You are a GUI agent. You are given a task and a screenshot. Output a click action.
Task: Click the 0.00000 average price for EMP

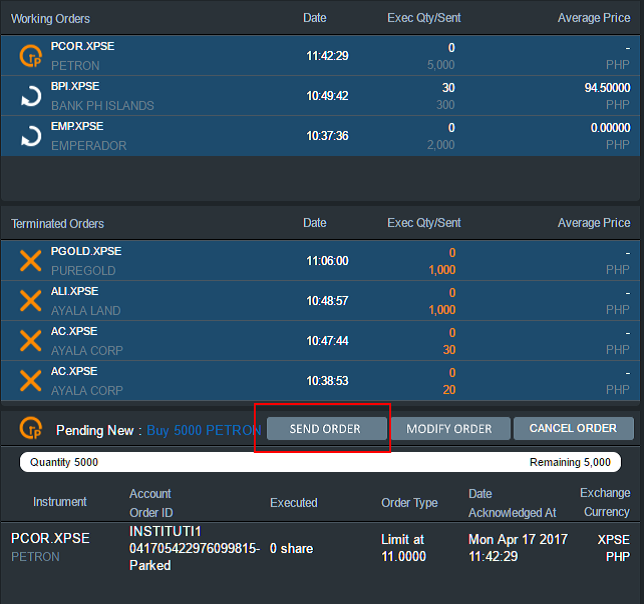(x=610, y=128)
